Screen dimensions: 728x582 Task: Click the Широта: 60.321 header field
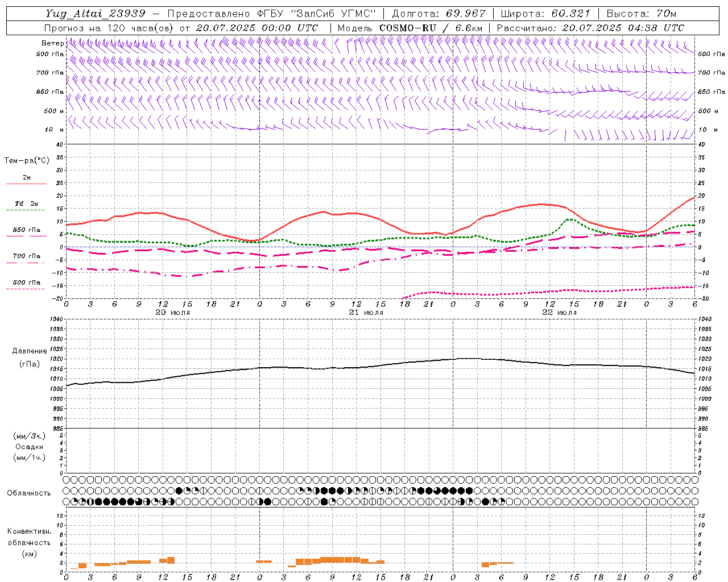click(545, 14)
